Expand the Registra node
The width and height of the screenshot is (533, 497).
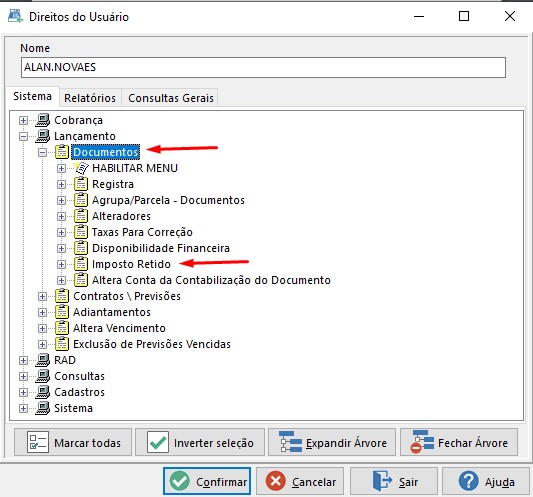[x=62, y=184]
